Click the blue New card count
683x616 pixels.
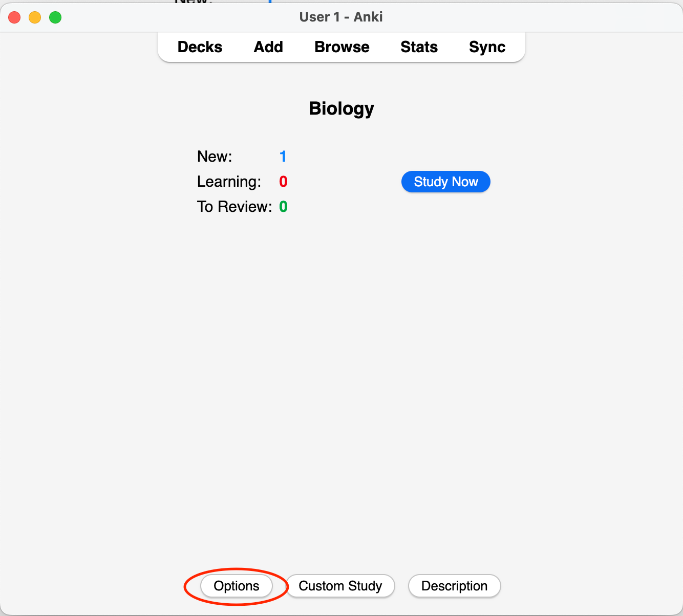tap(283, 157)
